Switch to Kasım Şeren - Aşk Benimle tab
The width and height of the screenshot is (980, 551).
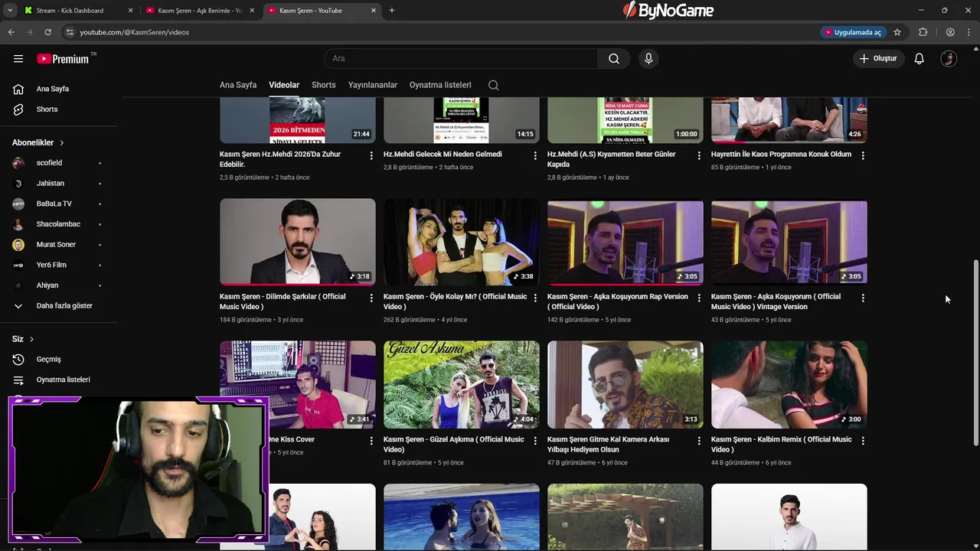(199, 11)
